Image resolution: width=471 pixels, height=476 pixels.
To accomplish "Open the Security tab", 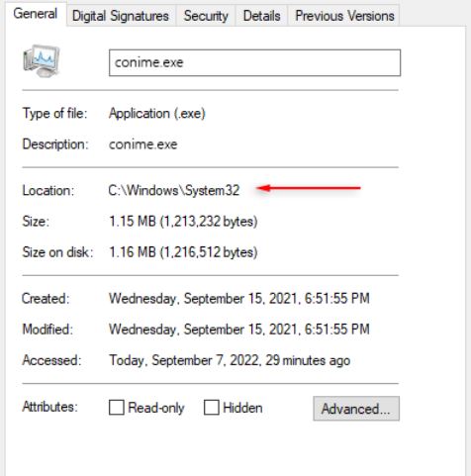I will (x=206, y=16).
